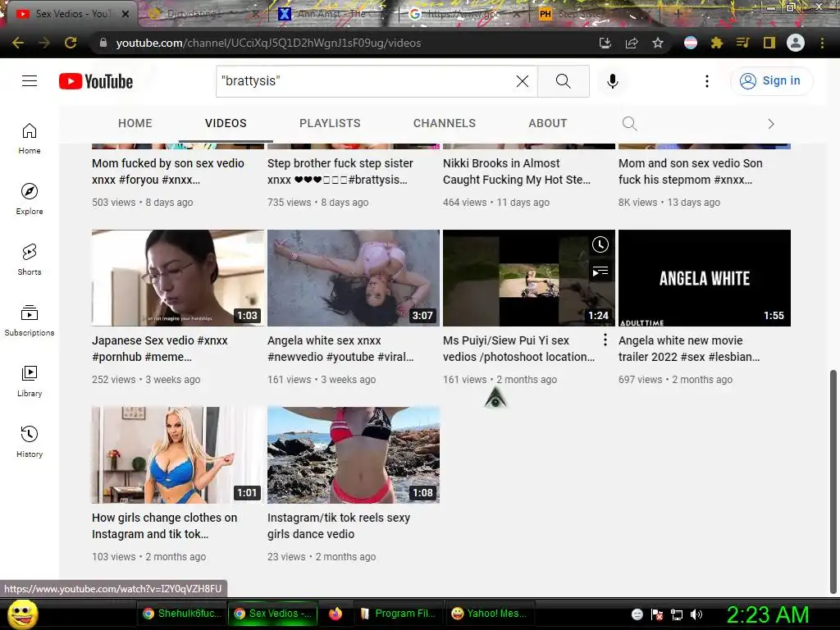Open Shorts in the left sidebar
The height and width of the screenshot is (630, 840).
pos(30,260)
